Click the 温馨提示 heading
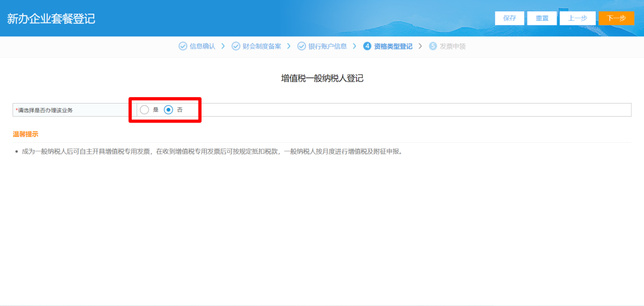This screenshot has width=644, height=306. tap(26, 134)
